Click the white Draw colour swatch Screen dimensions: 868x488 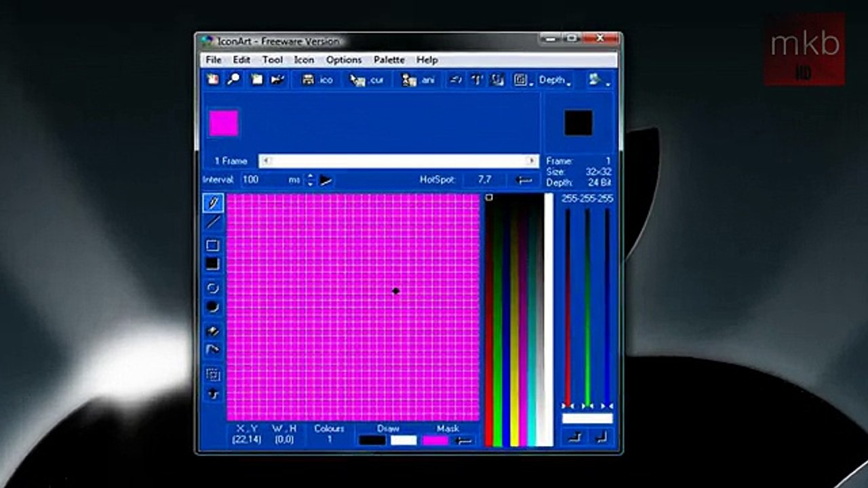coord(403,440)
